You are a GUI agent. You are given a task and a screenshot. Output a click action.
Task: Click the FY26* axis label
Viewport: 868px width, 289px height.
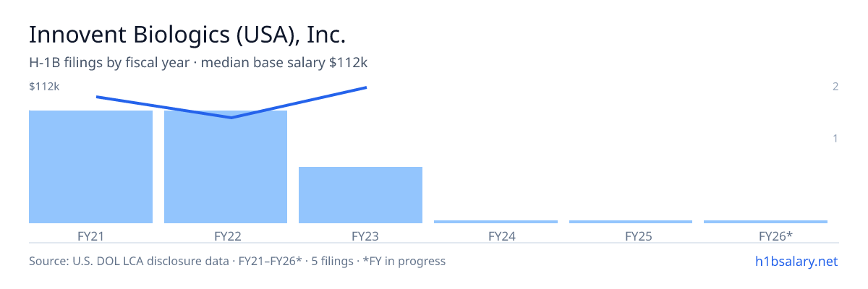(776, 236)
